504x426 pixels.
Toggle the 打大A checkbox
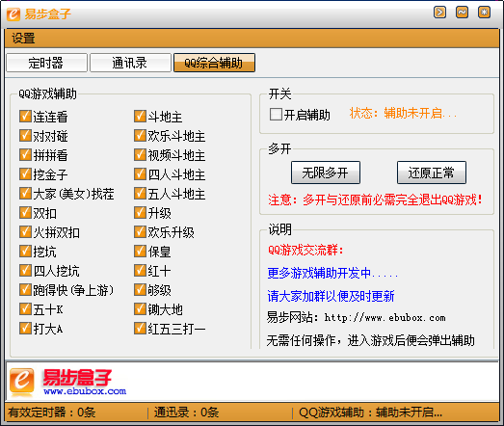pyautogui.click(x=25, y=329)
